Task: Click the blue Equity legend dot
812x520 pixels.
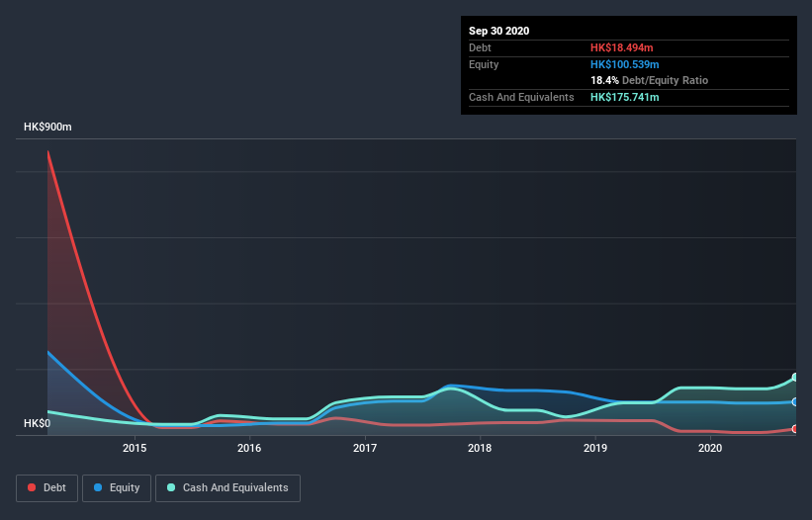Action: click(x=98, y=487)
